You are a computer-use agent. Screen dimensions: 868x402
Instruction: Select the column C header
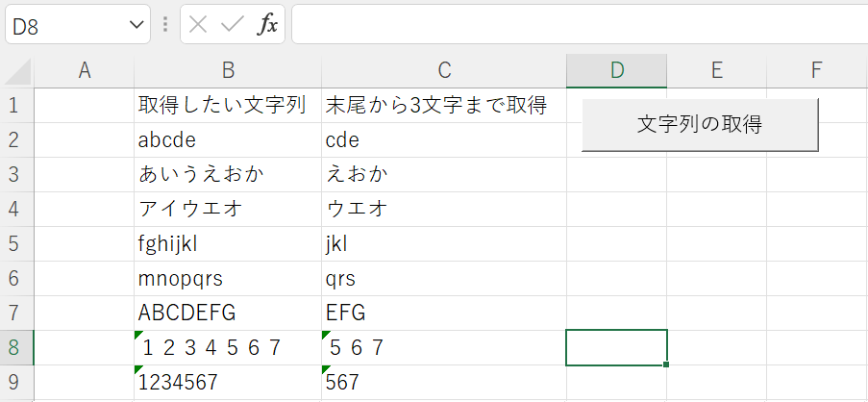444,70
